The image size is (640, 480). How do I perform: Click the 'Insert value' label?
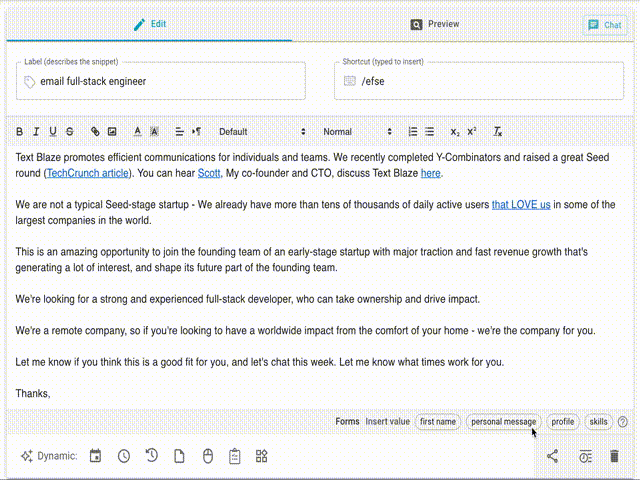[x=387, y=422]
